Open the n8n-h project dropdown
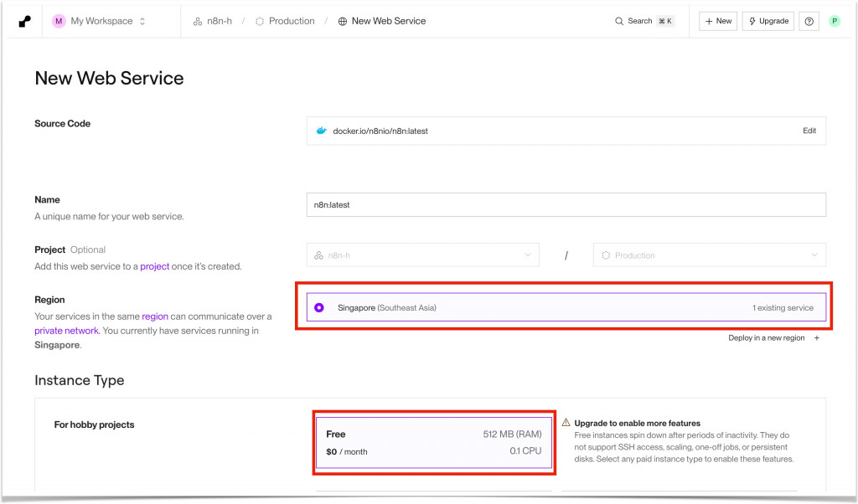 [x=423, y=255]
